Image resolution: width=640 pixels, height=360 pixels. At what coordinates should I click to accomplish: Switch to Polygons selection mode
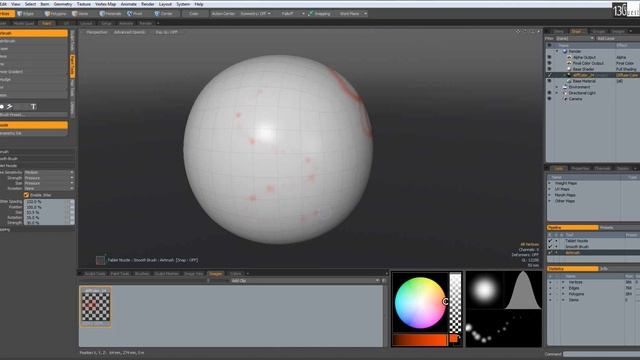coord(55,13)
